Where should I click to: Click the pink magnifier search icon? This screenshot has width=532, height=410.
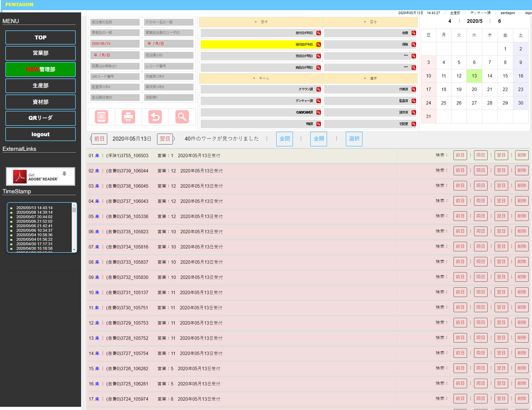182,117
